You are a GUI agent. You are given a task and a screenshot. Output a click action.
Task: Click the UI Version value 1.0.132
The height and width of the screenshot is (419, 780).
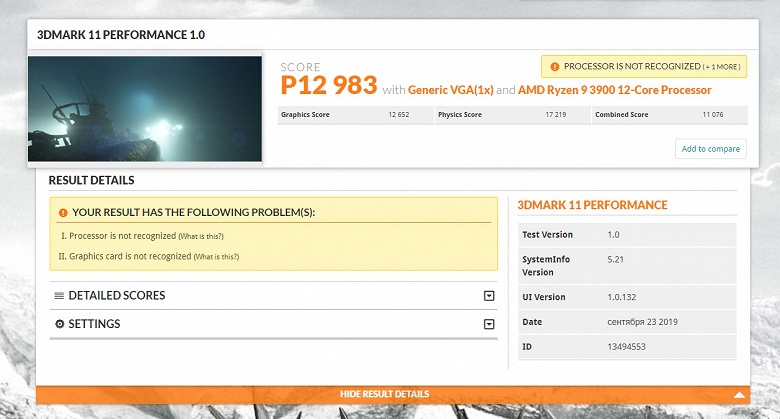[622, 297]
